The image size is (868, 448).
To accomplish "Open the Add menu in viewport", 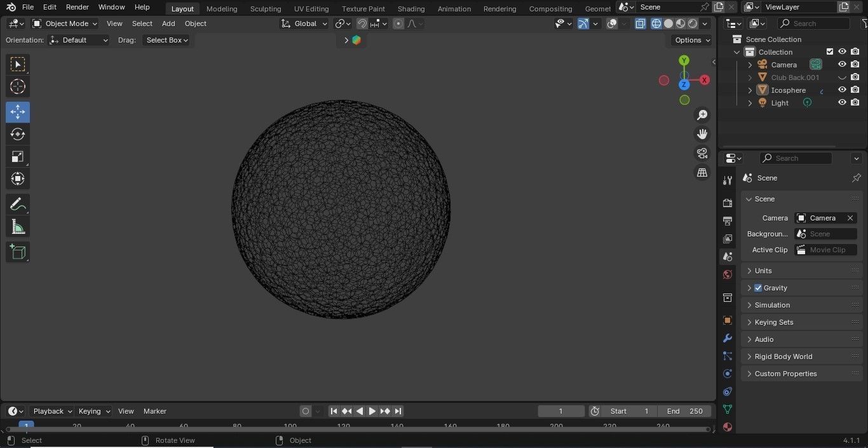I will pos(168,24).
